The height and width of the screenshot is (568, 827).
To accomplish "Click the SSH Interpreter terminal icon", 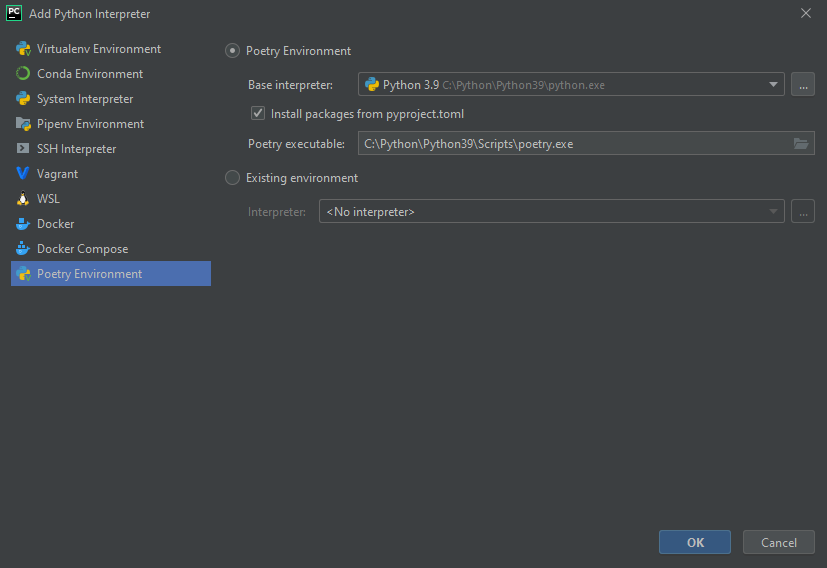I will (x=22, y=149).
